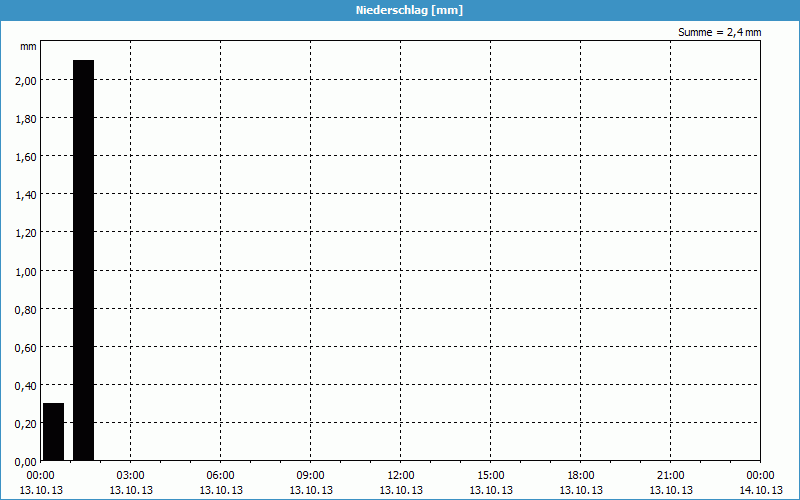Click the 14.10.13 date label
The width and height of the screenshot is (800, 500).
coord(760,490)
